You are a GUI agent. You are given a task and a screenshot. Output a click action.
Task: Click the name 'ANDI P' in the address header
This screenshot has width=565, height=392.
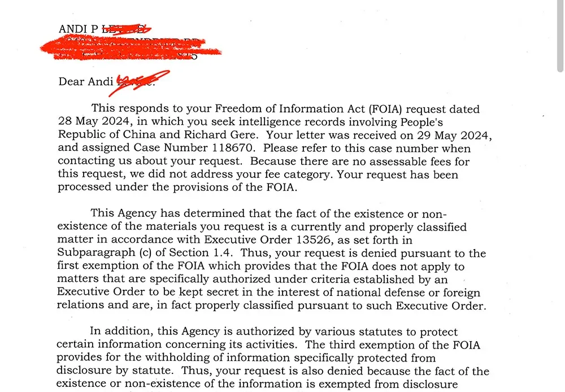tap(78, 29)
